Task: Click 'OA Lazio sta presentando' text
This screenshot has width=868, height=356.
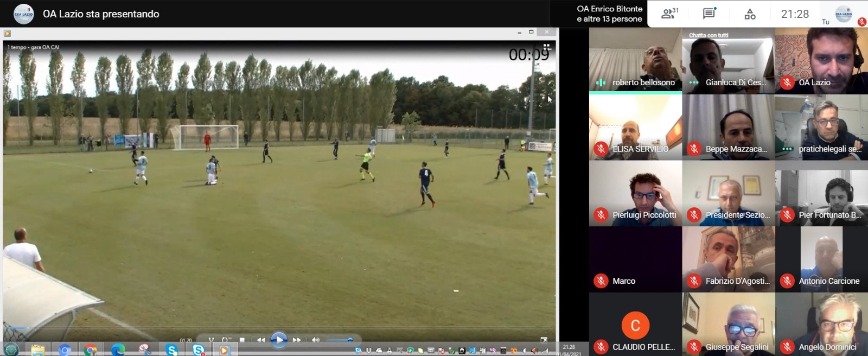Action: [x=101, y=14]
